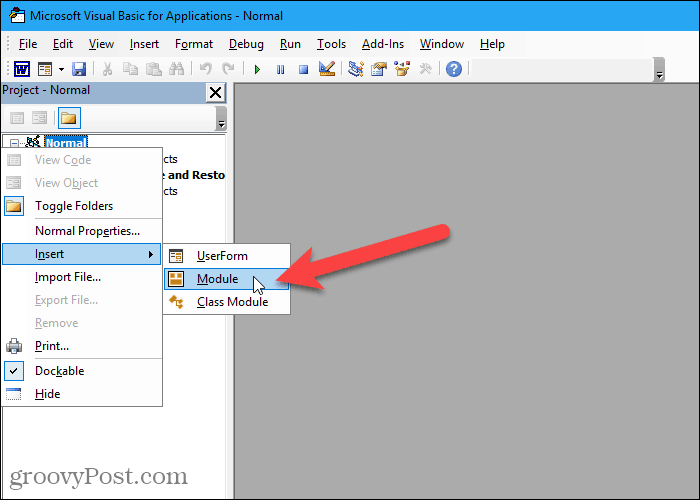Run macro with green play icon
Viewport: 700px width, 500px height.
pos(257,70)
